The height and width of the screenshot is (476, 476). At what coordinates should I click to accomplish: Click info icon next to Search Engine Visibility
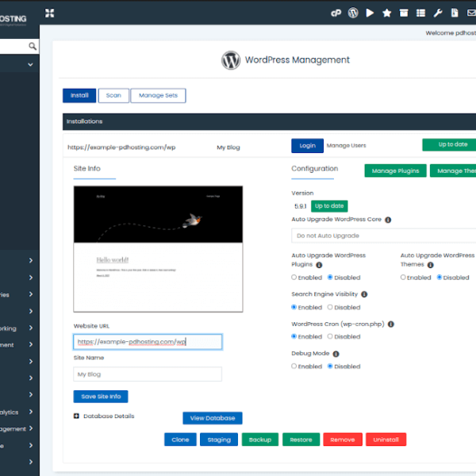coord(364,294)
